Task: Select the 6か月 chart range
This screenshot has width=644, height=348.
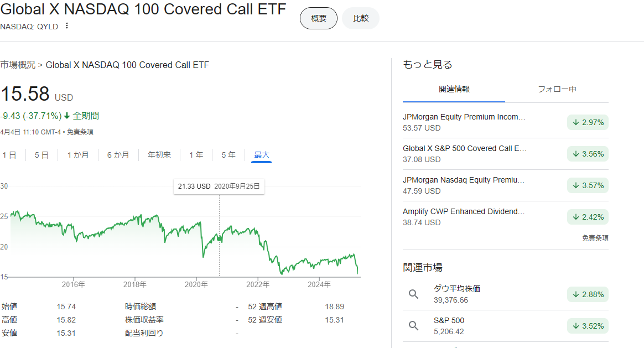Action: point(118,155)
